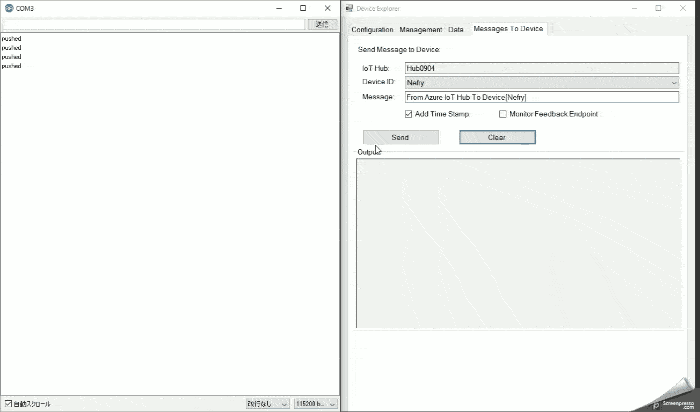Switch to the Configuration tab

click(x=372, y=30)
